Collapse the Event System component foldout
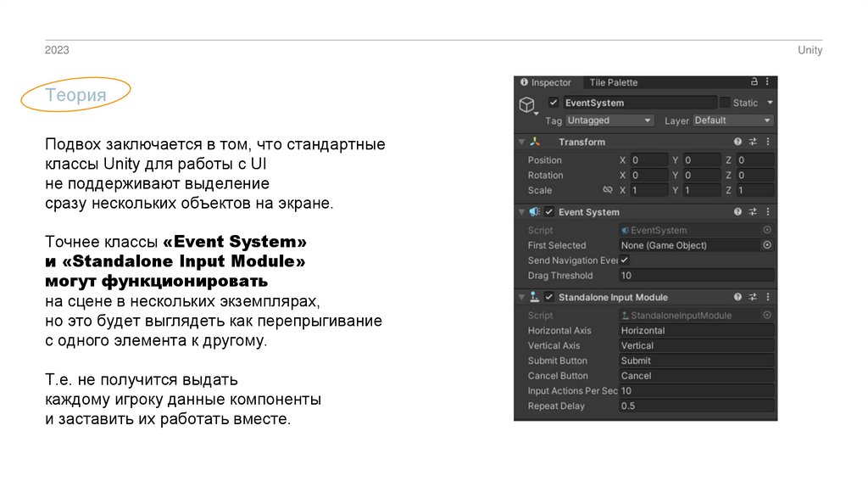Screen dimensions: 868x487 (x=521, y=211)
